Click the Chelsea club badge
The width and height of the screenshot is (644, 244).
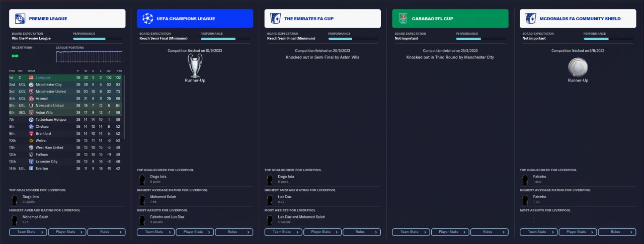pos(31,127)
